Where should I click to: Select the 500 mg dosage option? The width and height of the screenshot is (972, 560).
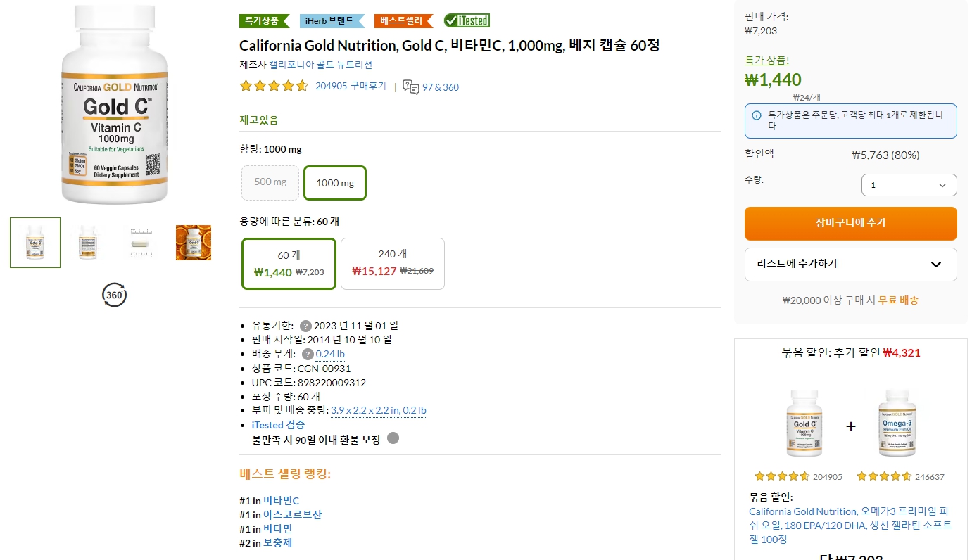pyautogui.click(x=270, y=182)
